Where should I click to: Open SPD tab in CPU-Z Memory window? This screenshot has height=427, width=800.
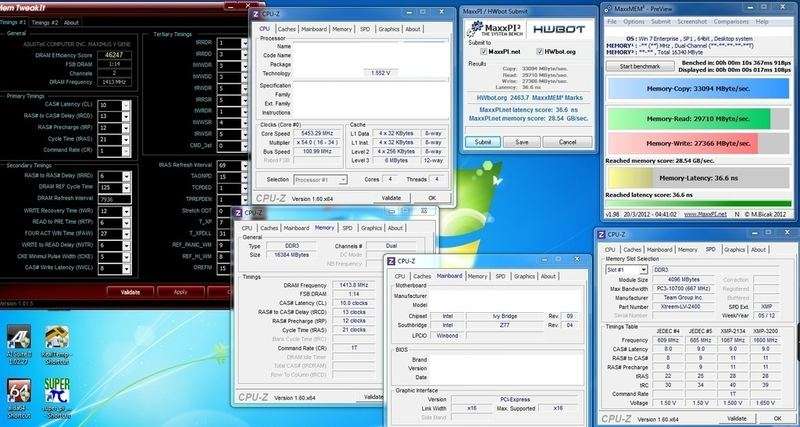(x=347, y=228)
